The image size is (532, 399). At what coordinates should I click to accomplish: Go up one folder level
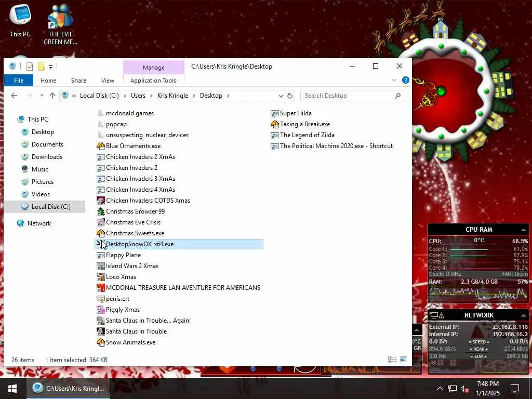click(x=52, y=96)
